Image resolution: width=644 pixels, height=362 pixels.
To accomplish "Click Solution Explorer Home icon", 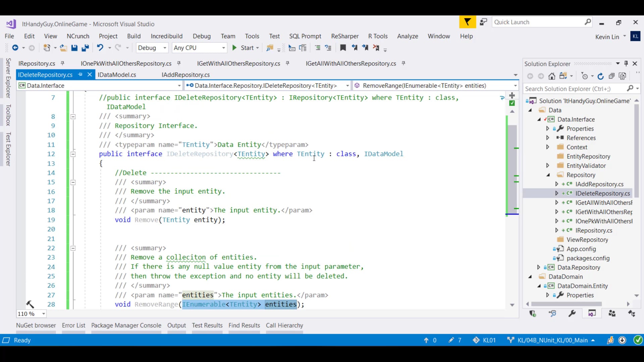I will (552, 76).
